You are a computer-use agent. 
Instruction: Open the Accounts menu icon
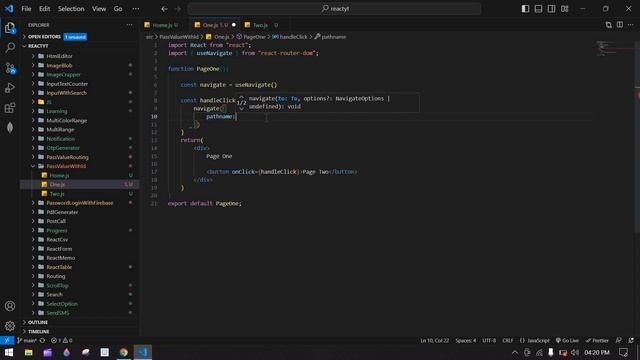click(x=10, y=306)
